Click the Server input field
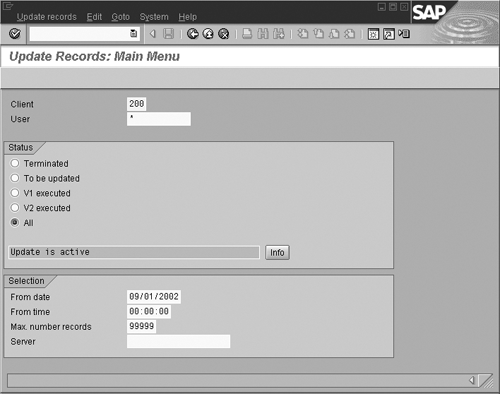Image resolution: width=500 pixels, height=394 pixels. (x=178, y=341)
